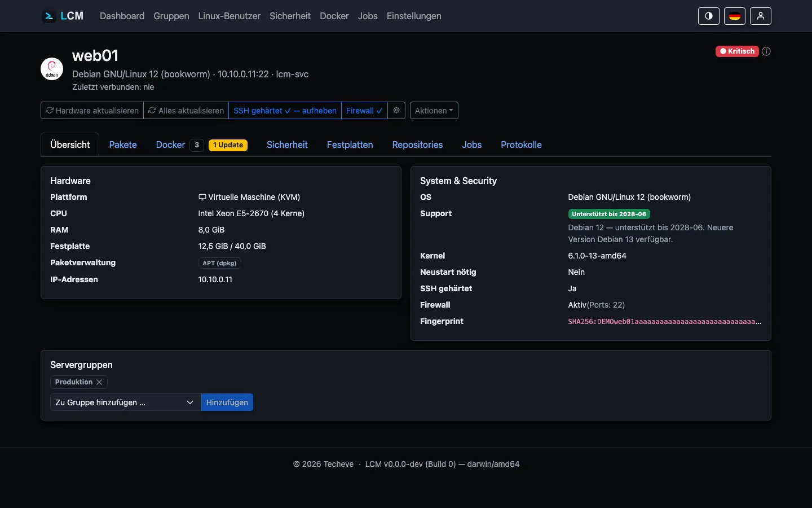
Task: Toggle the Firewall button
Action: click(364, 111)
